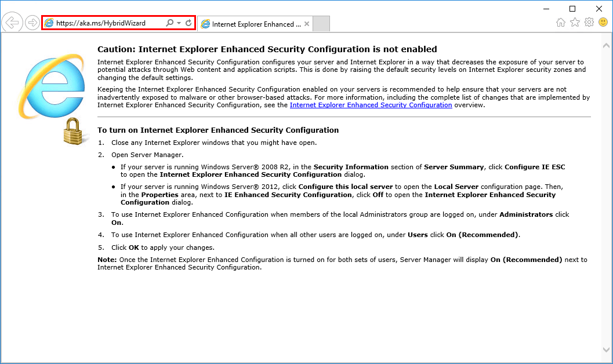Click the scrollbar down arrow
This screenshot has height=364, width=613.
[606, 350]
